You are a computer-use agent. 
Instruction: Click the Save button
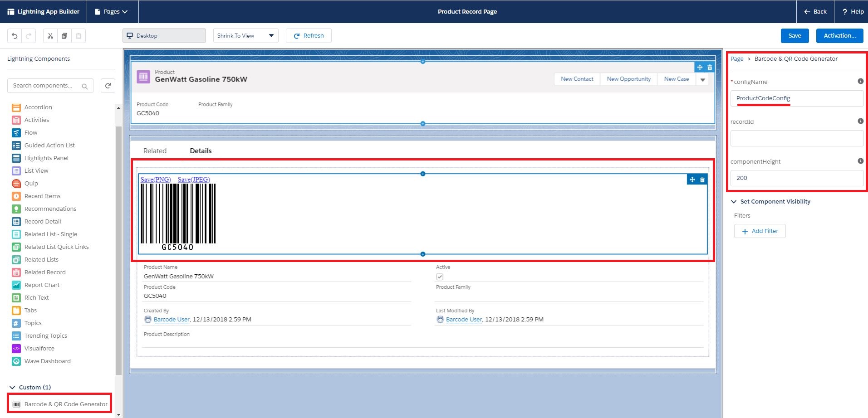(x=794, y=36)
